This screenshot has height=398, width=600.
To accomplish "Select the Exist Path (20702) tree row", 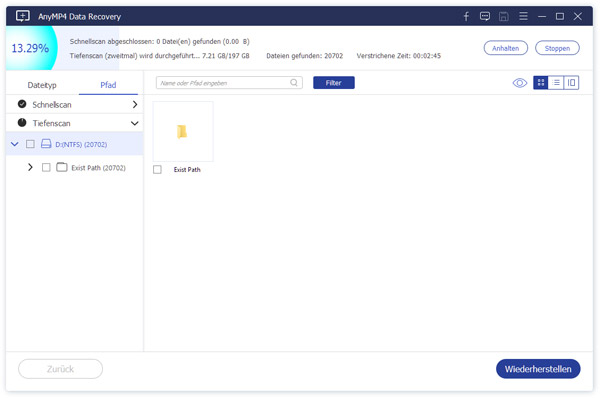I will (75, 167).
